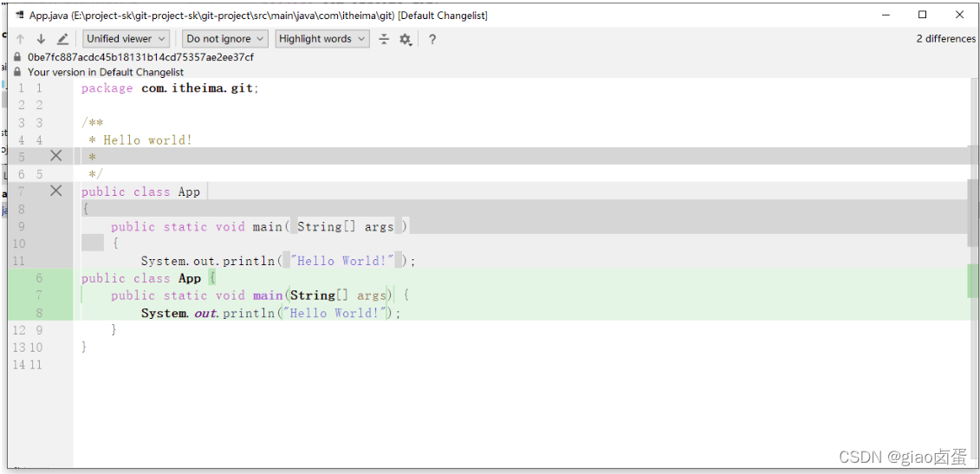Click the package com.itheima.git line
The image size is (980, 474).
pos(170,88)
